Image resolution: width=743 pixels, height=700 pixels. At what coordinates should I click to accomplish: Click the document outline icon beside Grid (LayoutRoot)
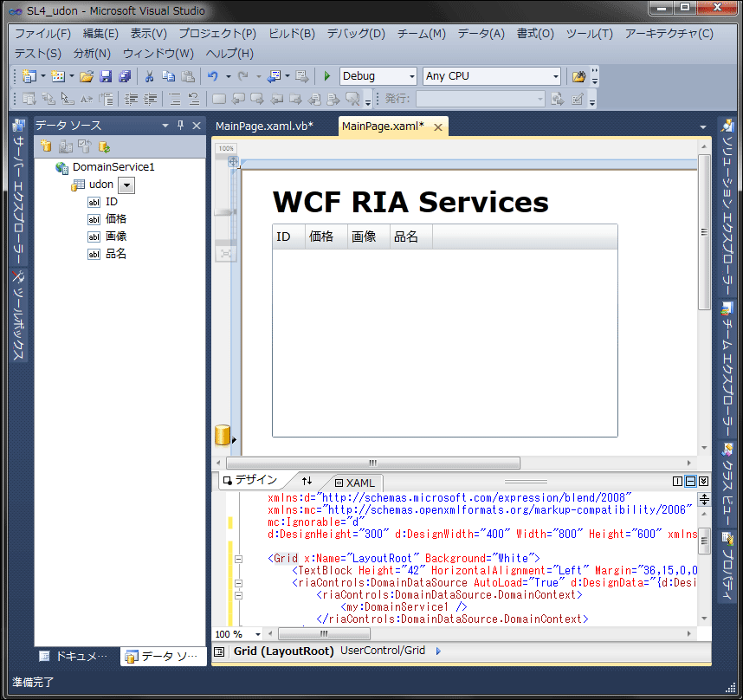tap(219, 651)
